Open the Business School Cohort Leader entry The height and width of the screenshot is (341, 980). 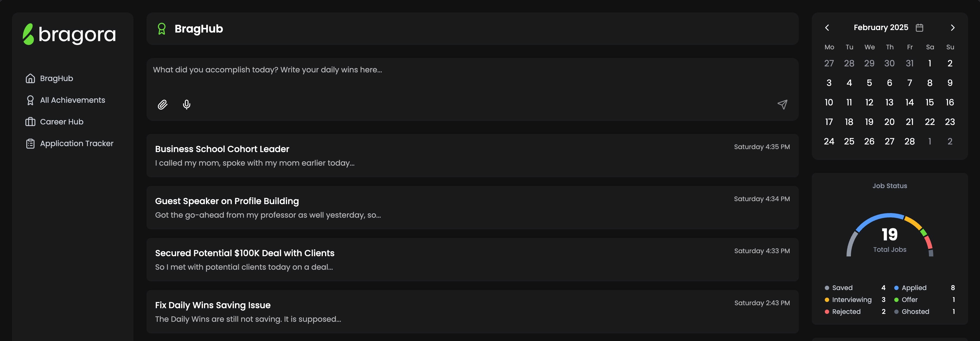coord(472,156)
